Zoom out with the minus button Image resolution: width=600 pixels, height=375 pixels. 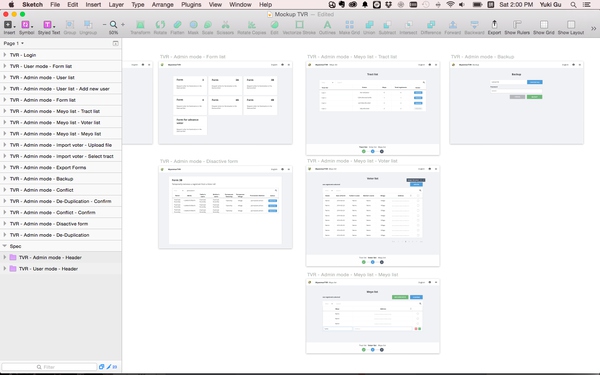pyautogui.click(x=104, y=24)
